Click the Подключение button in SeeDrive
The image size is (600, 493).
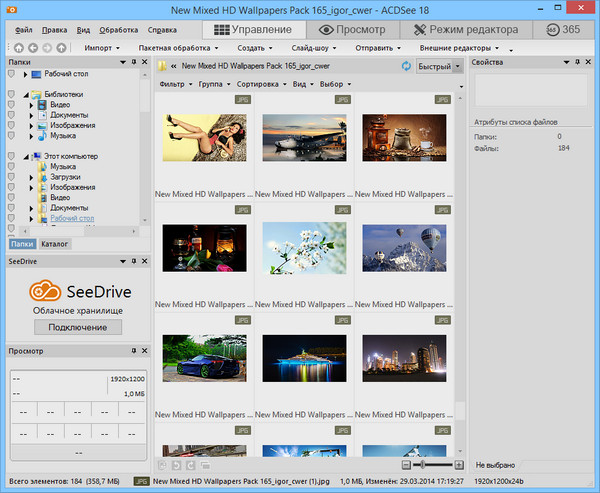point(77,327)
